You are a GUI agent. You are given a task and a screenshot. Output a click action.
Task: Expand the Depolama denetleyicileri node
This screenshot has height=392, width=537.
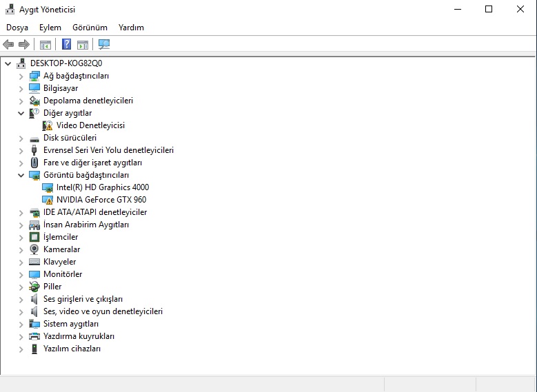coord(21,101)
